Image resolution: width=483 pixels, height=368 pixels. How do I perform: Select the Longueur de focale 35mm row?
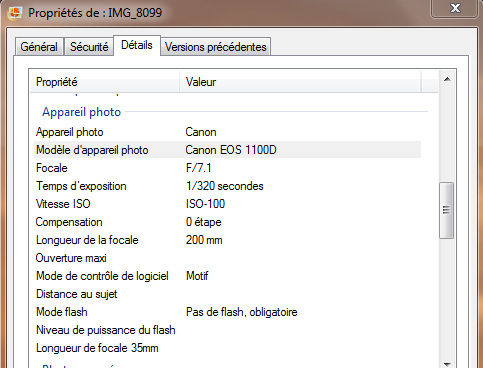(227, 348)
